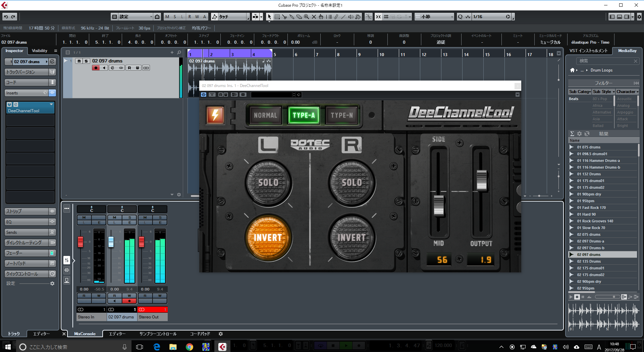The width and height of the screenshot is (644, 352).
Task: Open Sub Category filter dropdown in MediaBay
Action: [580, 92]
